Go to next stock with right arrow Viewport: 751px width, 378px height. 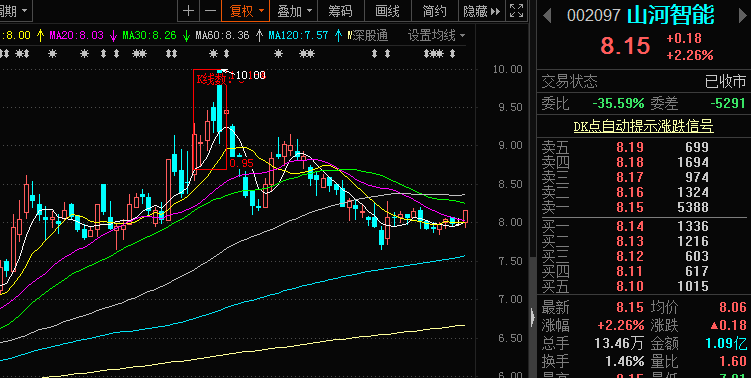pos(742,16)
